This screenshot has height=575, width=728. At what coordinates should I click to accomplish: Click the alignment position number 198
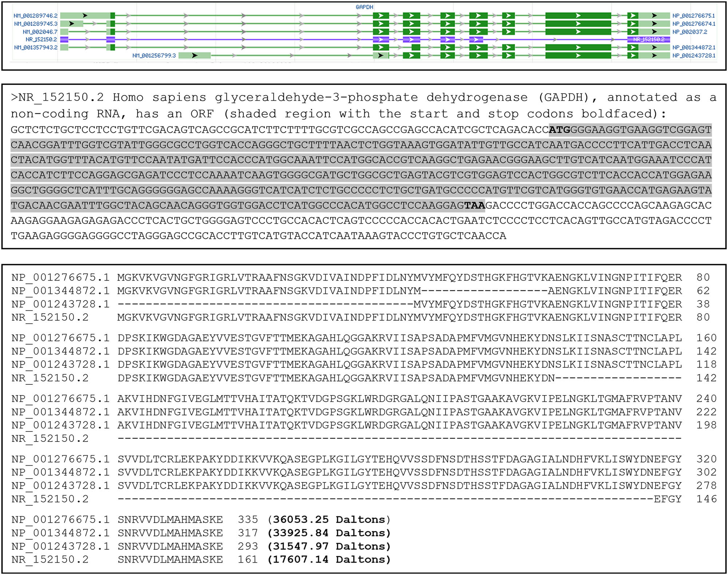click(707, 425)
